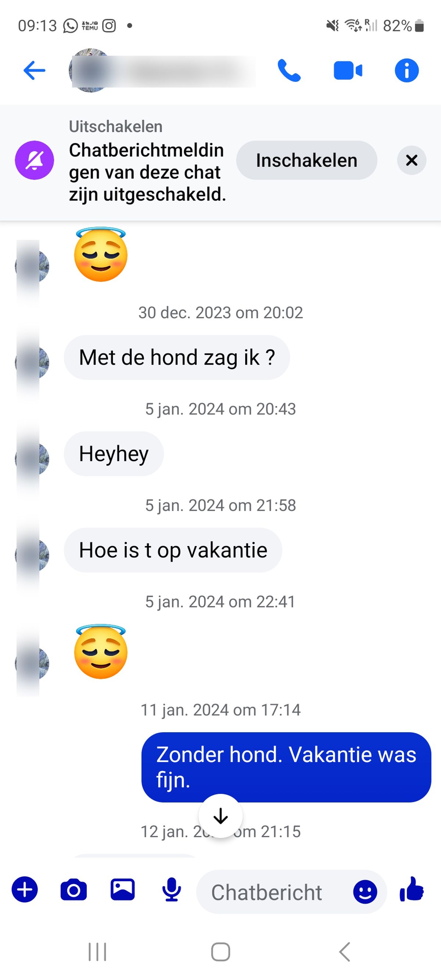Viewport: 441px width, 980px height.
Task: Open Android recent apps button
Action: [x=97, y=952]
